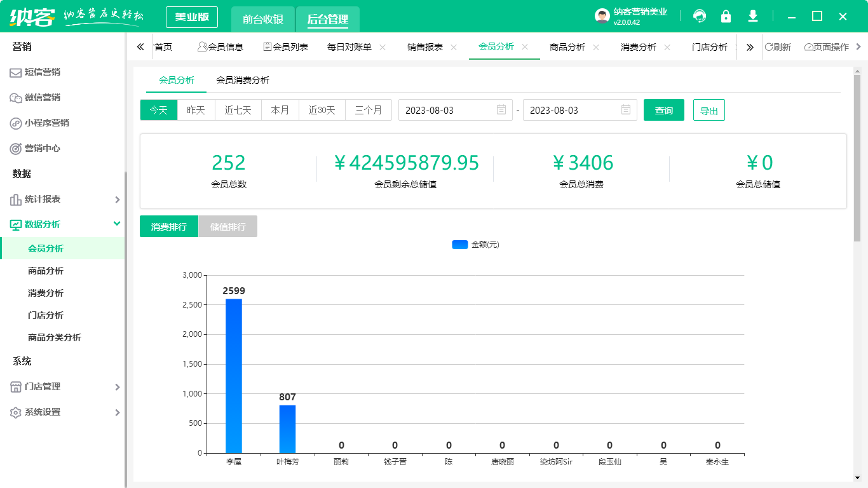Click the download icon in title bar
868x488 pixels.
pos(752,16)
